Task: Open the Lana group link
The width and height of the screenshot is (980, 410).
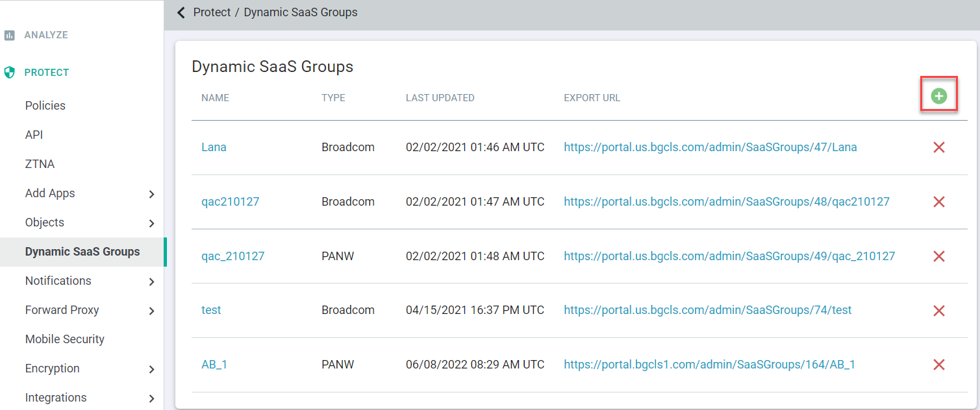Action: pos(214,147)
